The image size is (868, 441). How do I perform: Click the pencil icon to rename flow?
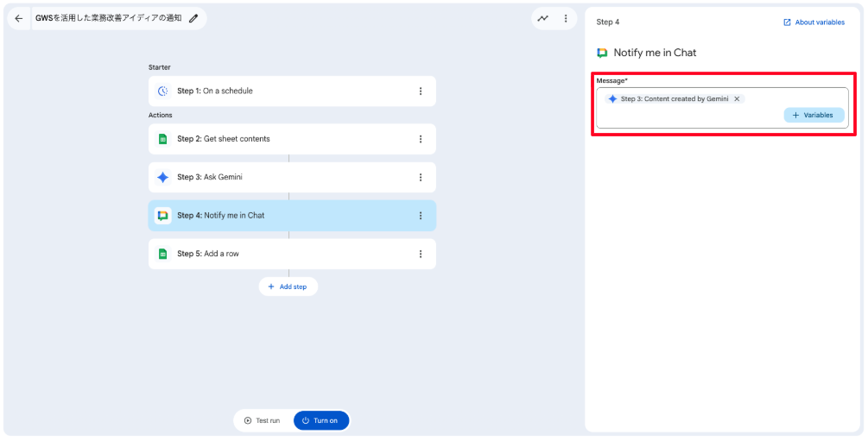click(x=193, y=18)
